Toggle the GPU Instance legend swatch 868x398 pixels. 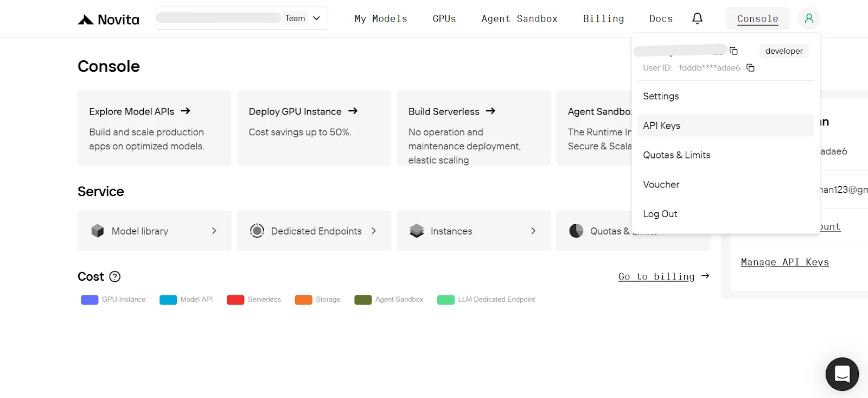[90, 300]
